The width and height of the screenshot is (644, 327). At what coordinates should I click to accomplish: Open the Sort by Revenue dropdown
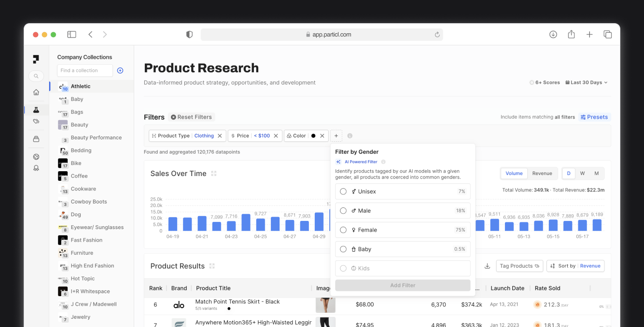point(575,266)
